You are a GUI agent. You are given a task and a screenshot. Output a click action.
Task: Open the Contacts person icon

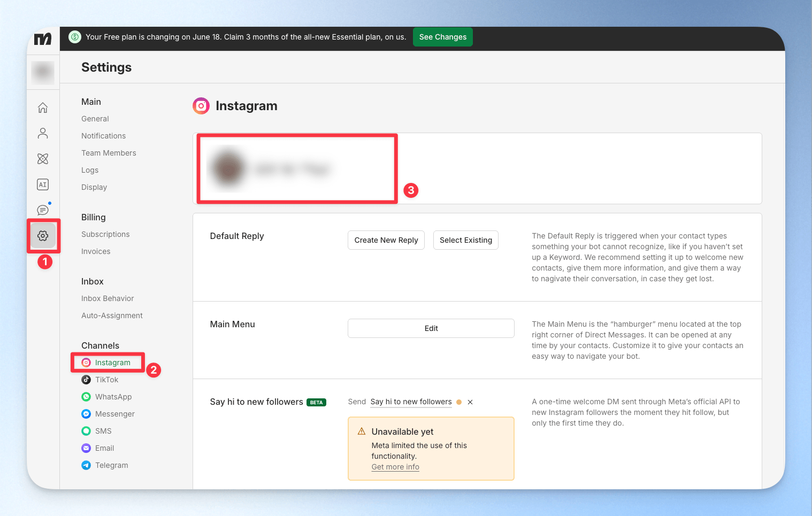pyautogui.click(x=43, y=133)
